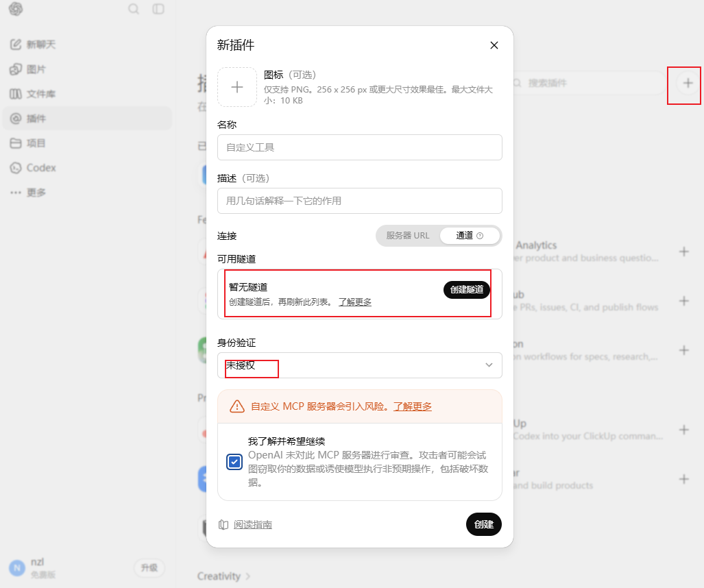This screenshot has height=588, width=704.
Task: Open 了解更多 link in MCP warning
Action: click(x=413, y=406)
